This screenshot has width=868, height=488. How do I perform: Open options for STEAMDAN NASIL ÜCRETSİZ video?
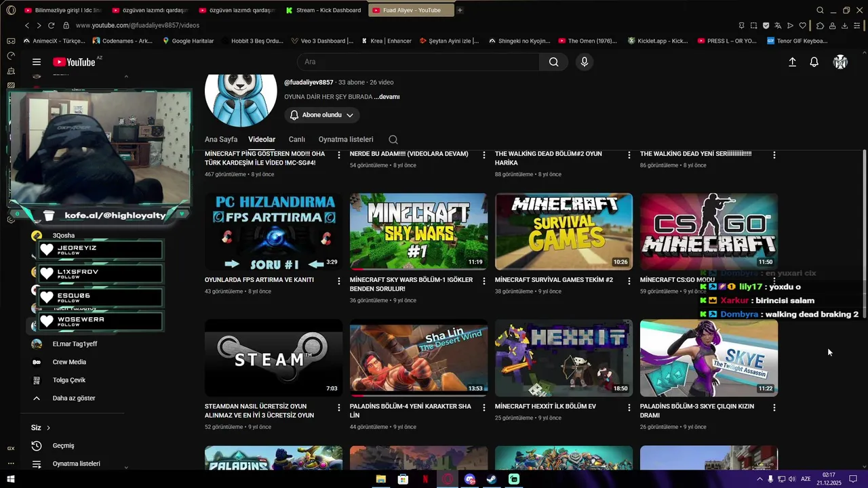tap(339, 407)
